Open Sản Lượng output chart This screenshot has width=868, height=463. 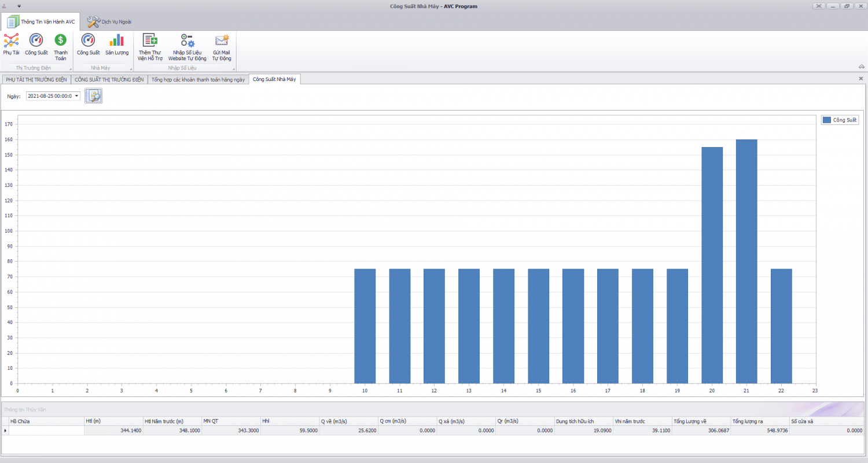point(117,44)
